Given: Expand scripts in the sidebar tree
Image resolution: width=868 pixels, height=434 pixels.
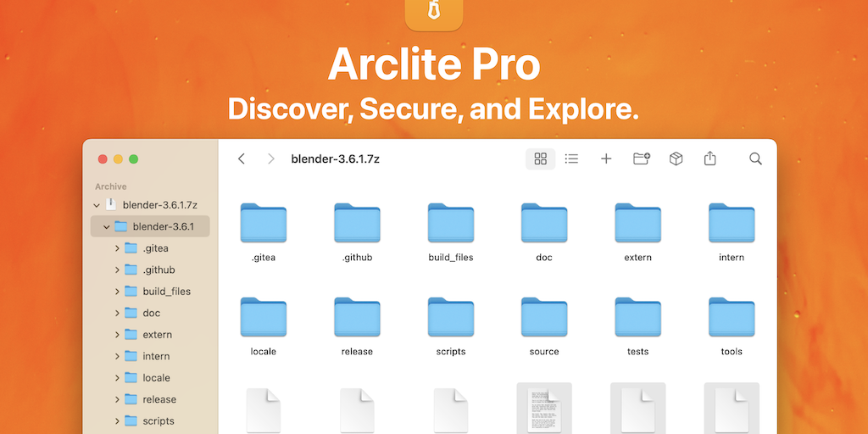Looking at the screenshot, I should click(x=117, y=420).
